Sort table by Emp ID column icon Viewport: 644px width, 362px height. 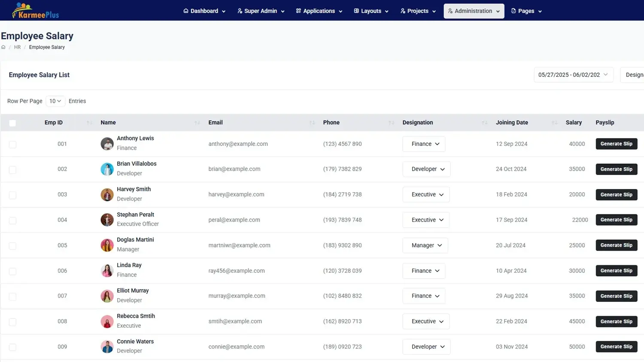89,123
